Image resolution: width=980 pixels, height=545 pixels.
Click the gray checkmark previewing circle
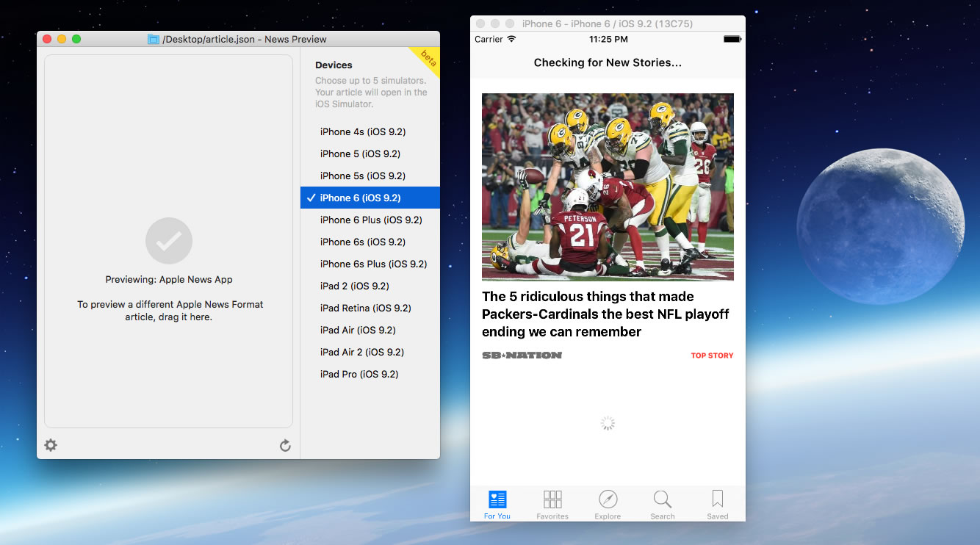pyautogui.click(x=169, y=241)
